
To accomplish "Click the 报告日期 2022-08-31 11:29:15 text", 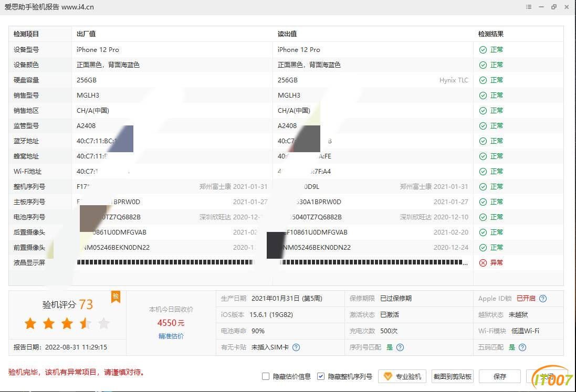I will click(x=60, y=347).
